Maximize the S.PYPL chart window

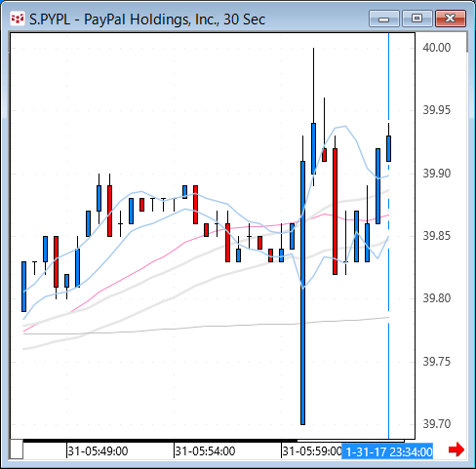pos(416,19)
